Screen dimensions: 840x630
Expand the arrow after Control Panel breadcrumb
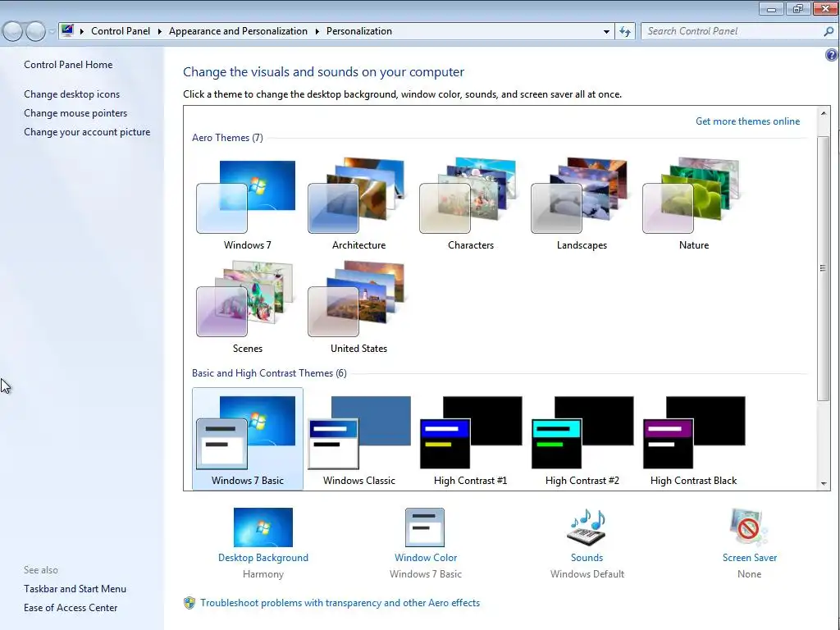point(160,32)
